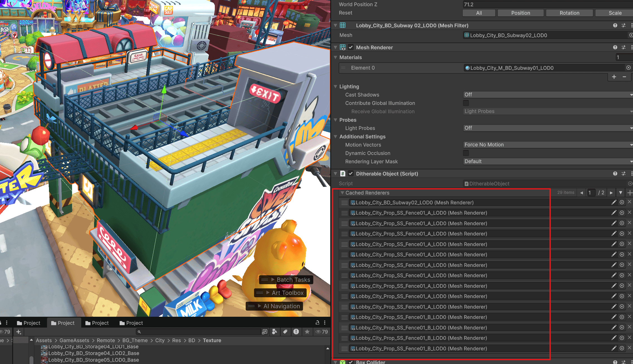This screenshot has height=364, width=633.
Task: Open Motion Vectors dropdown
Action: 548,145
